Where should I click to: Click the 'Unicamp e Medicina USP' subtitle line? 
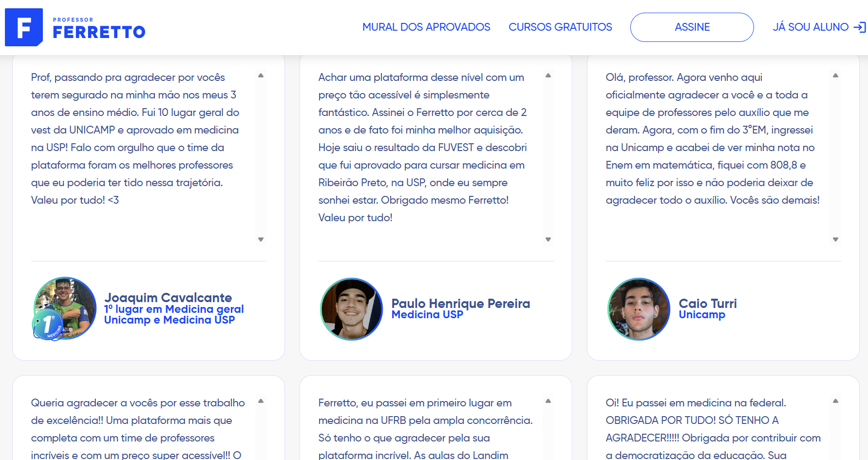click(170, 320)
